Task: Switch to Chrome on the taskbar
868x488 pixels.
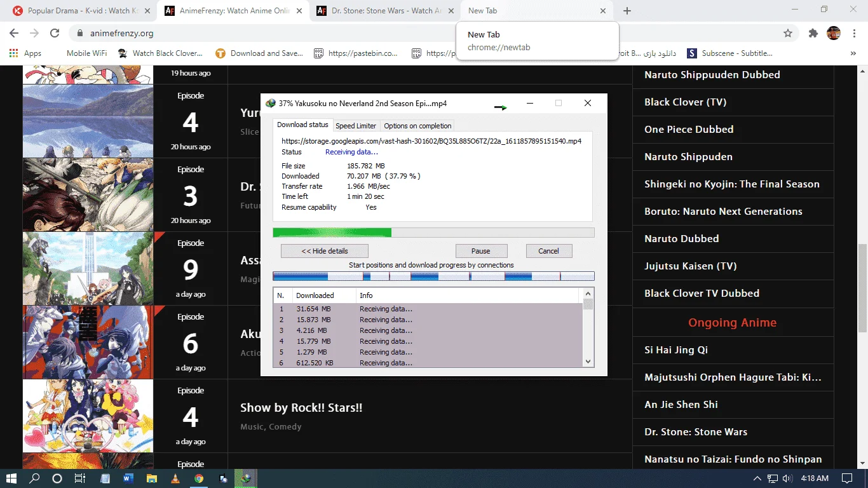Action: pos(199,478)
